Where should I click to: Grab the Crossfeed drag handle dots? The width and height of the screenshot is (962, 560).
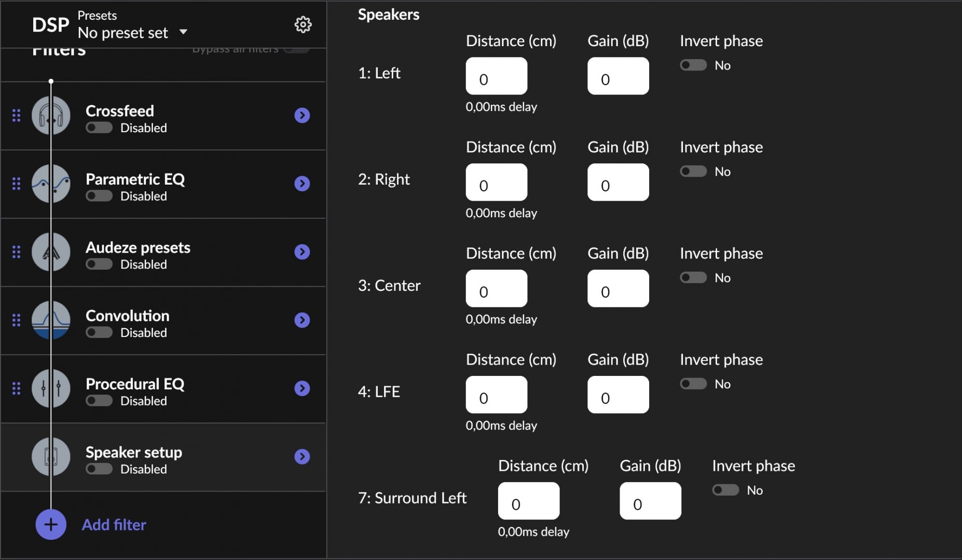coord(17,115)
